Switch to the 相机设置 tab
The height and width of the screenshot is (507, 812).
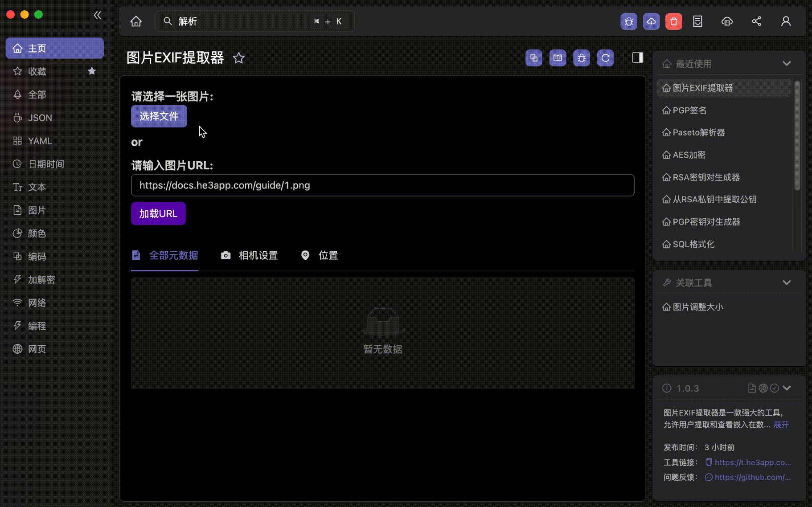250,256
